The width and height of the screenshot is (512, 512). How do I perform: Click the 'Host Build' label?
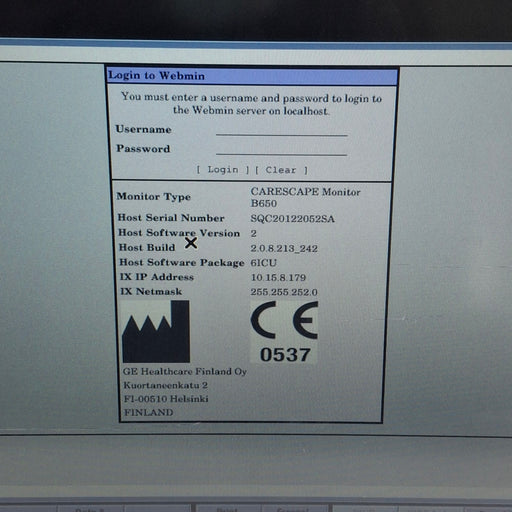[147, 247]
